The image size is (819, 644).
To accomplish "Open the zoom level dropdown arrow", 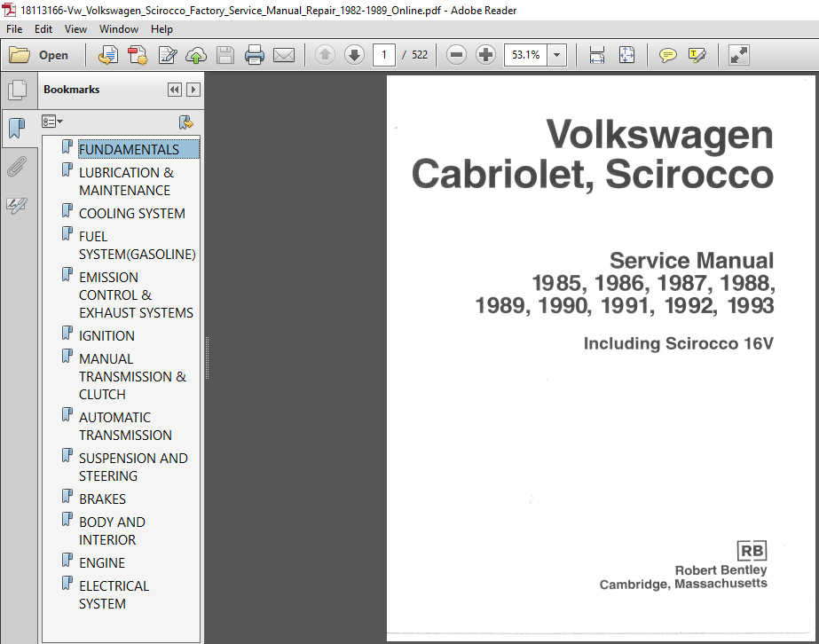I will click(x=556, y=55).
